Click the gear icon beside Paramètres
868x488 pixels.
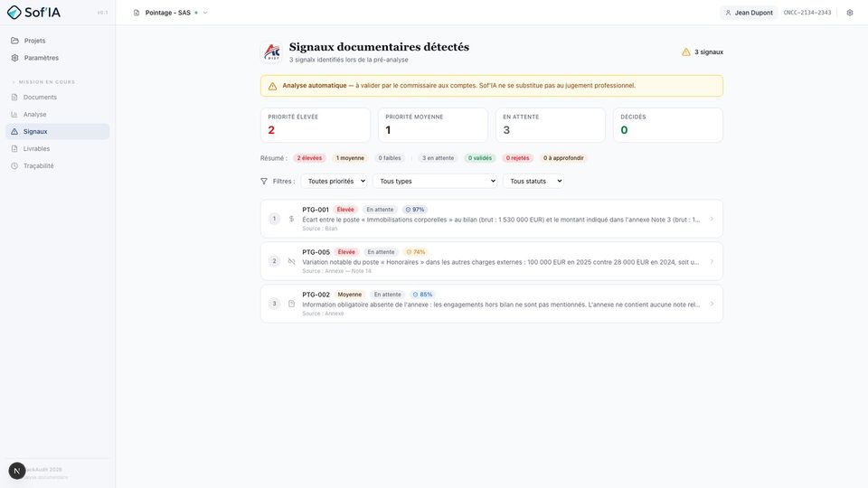tap(15, 58)
